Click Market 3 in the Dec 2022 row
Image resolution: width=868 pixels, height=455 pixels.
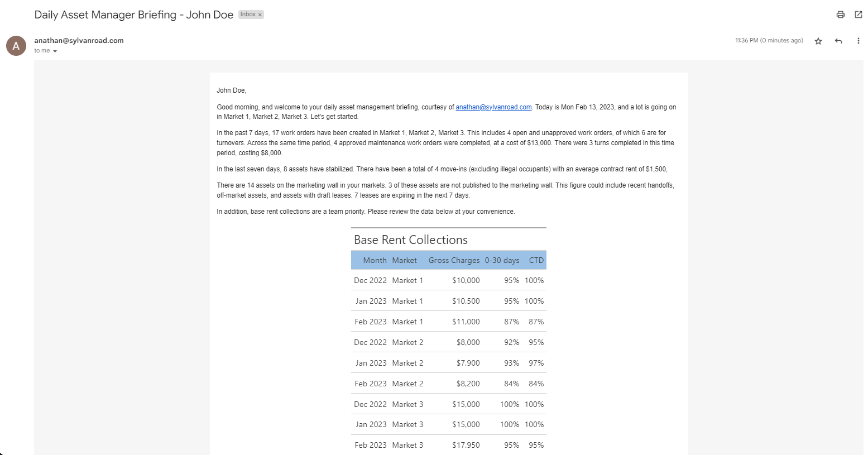[407, 404]
